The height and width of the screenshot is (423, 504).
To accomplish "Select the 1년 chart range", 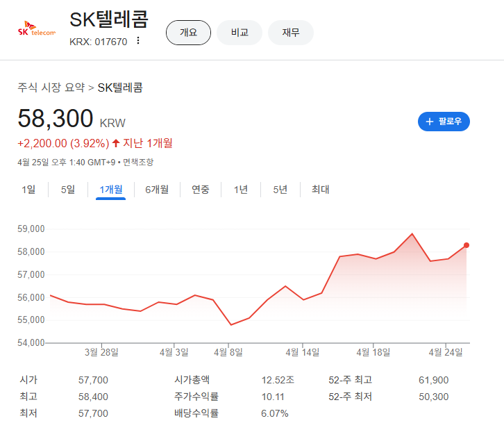I will [241, 190].
